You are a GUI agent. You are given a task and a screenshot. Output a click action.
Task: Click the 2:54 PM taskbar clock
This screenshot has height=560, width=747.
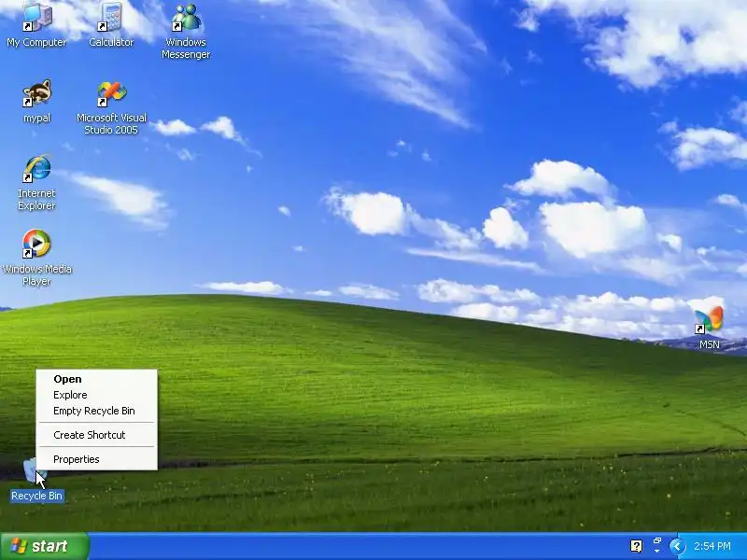712,546
